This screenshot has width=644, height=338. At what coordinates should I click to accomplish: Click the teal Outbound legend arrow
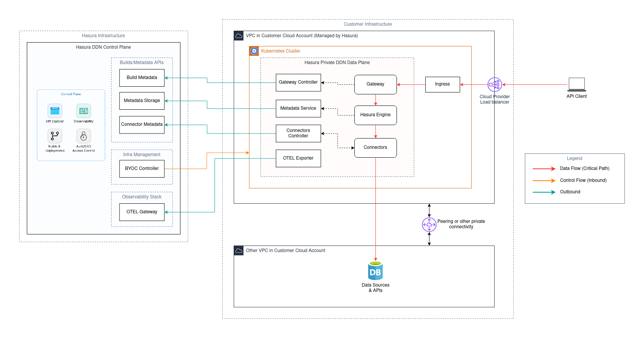click(544, 192)
